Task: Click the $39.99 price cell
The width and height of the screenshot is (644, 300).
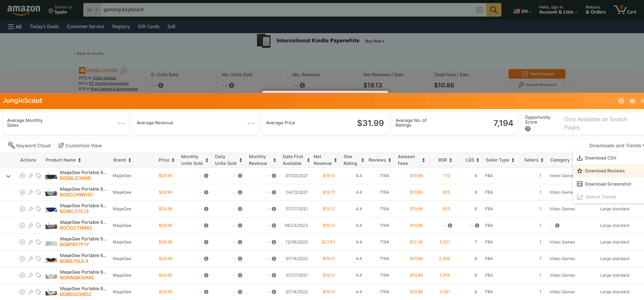Action: [x=165, y=242]
